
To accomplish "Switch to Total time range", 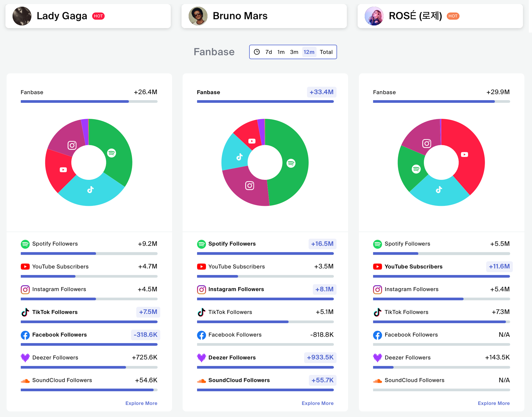I will click(326, 52).
